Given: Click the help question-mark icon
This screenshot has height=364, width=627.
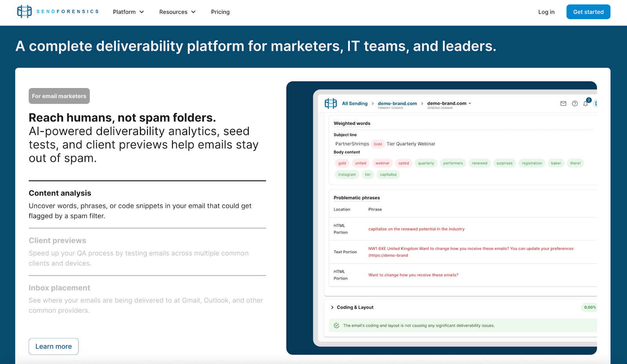Looking at the screenshot, I should (x=574, y=103).
